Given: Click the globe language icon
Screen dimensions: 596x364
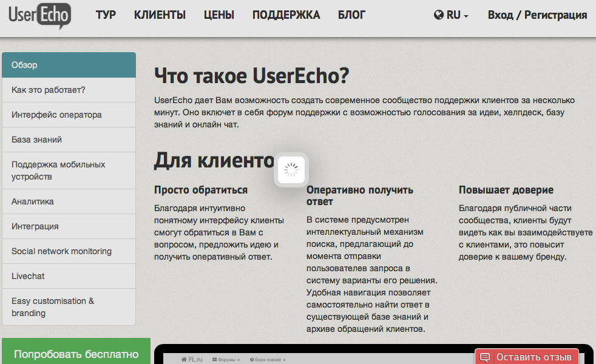Looking at the screenshot, I should [x=439, y=15].
